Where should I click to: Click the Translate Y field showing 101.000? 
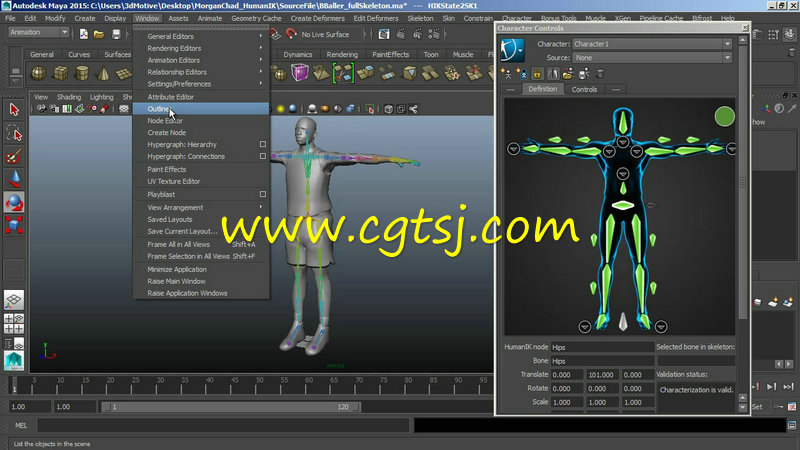pos(601,374)
